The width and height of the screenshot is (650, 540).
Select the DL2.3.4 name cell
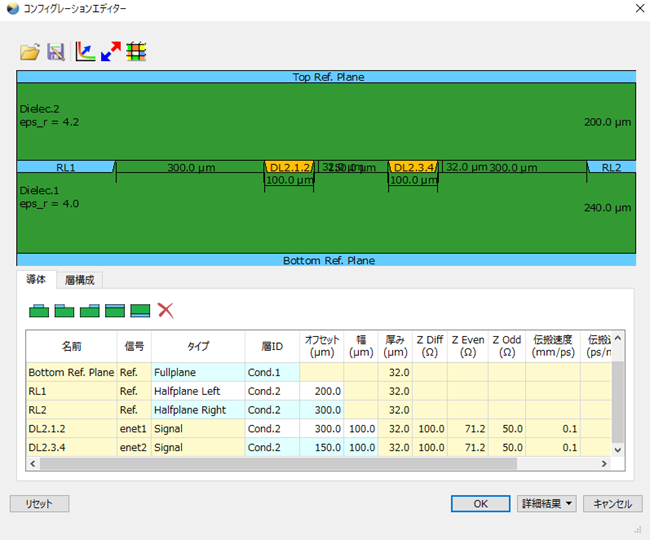pyautogui.click(x=71, y=447)
